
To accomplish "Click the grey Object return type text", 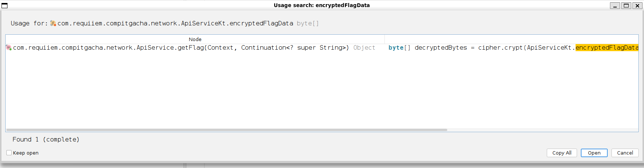I will pyautogui.click(x=364, y=48).
